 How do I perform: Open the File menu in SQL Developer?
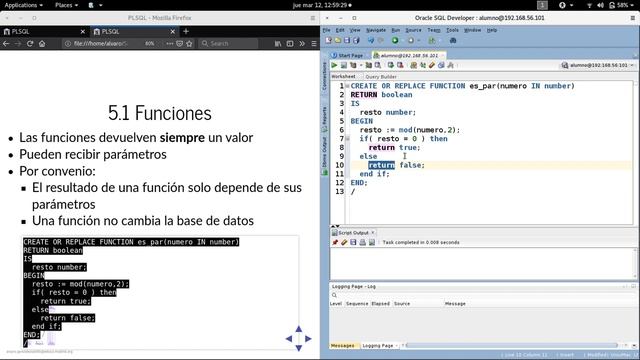(x=327, y=30)
